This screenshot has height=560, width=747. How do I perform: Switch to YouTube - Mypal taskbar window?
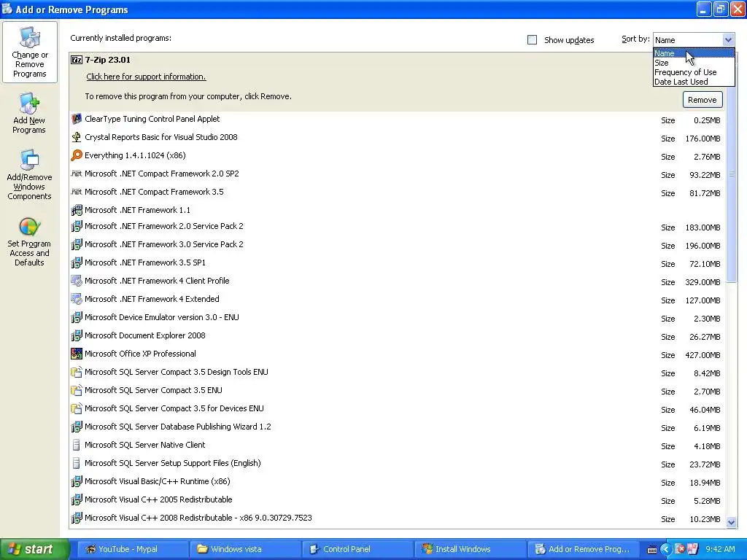(132, 549)
